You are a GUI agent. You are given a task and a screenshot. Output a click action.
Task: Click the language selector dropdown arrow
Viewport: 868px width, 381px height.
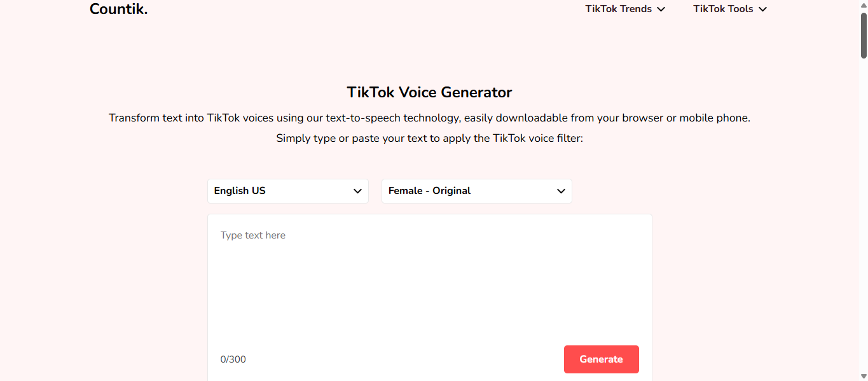pos(358,191)
